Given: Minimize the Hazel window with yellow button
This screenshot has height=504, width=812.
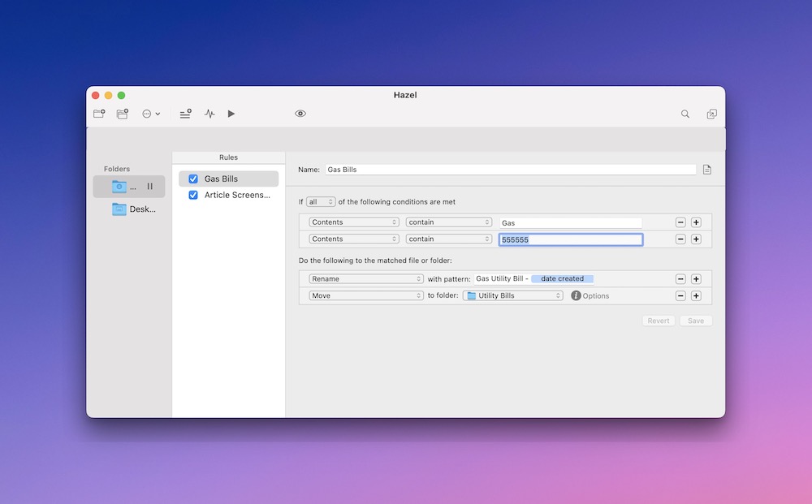Looking at the screenshot, I should pyautogui.click(x=108, y=95).
